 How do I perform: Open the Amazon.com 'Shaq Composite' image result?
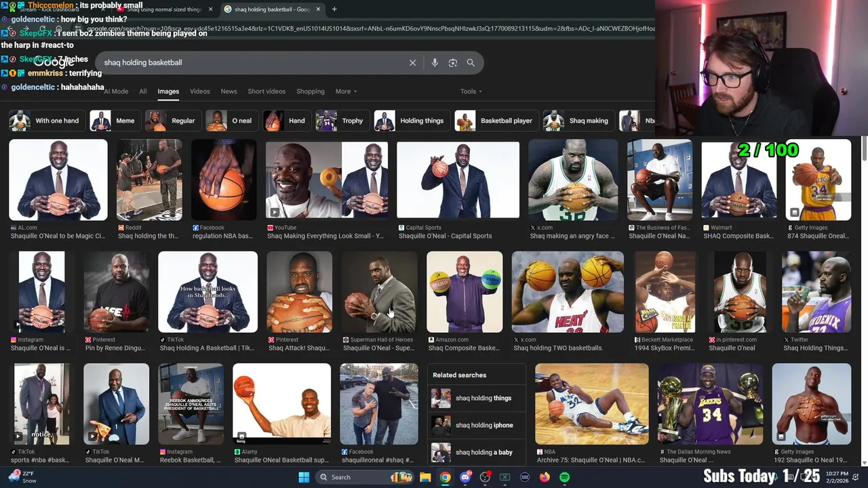(465, 292)
